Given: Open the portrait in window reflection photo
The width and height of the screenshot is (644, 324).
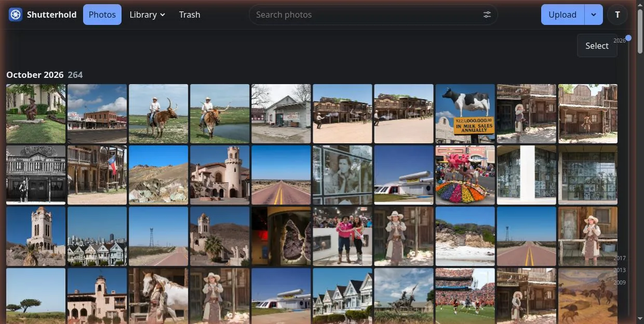Looking at the screenshot, I should pyautogui.click(x=342, y=175).
